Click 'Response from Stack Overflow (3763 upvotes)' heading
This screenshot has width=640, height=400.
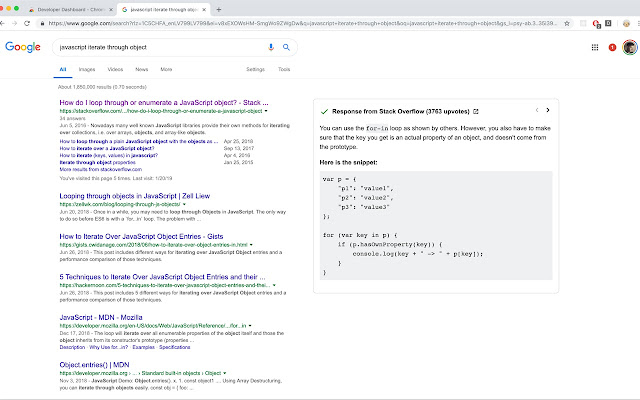pos(401,111)
